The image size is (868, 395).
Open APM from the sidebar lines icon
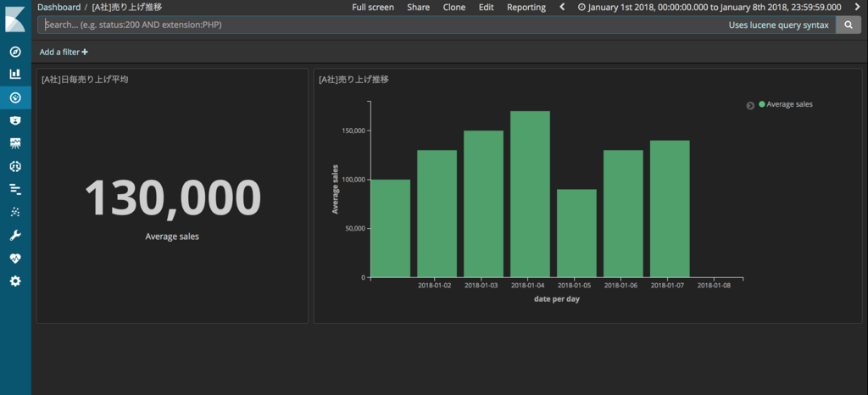tap(15, 189)
